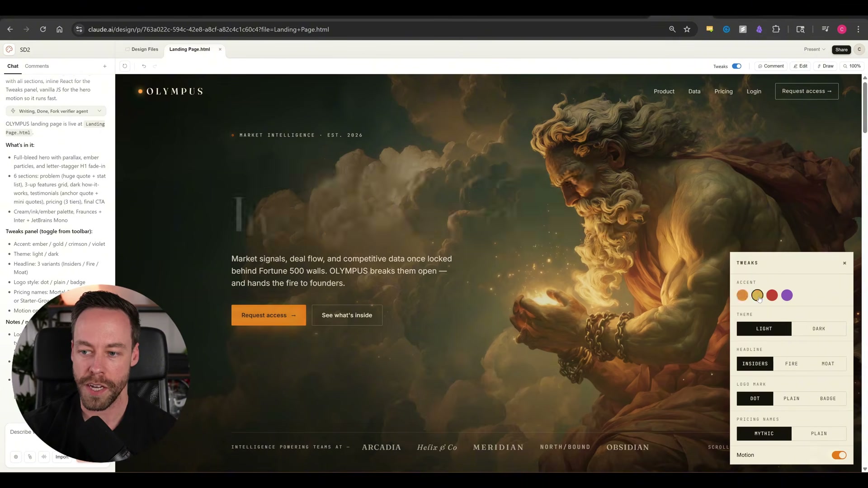This screenshot has height=488, width=868.
Task: Set logo mark to Badge
Action: (828, 399)
